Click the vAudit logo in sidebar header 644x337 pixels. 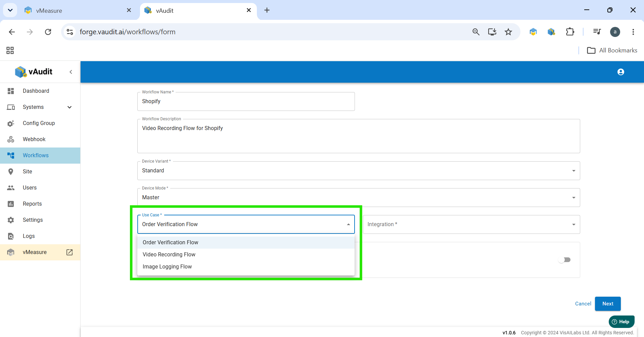34,72
